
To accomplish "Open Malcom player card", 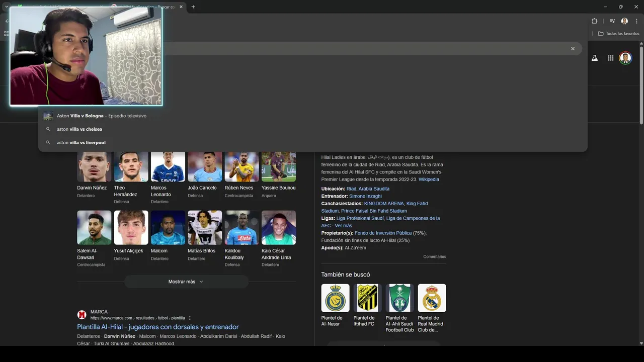I will [x=168, y=236].
